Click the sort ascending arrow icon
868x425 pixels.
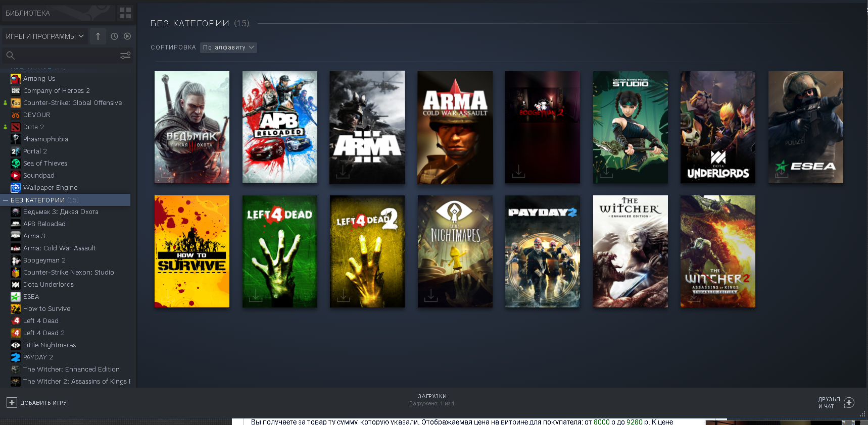coord(98,36)
